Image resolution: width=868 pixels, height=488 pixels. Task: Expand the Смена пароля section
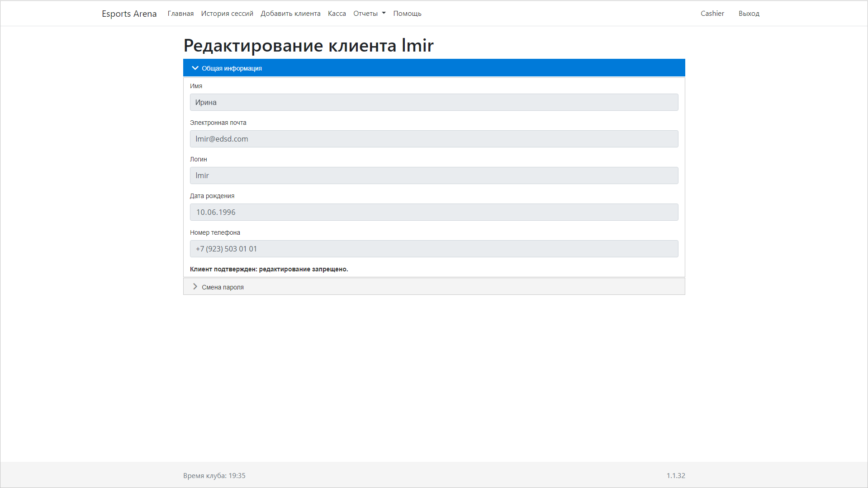click(x=223, y=286)
